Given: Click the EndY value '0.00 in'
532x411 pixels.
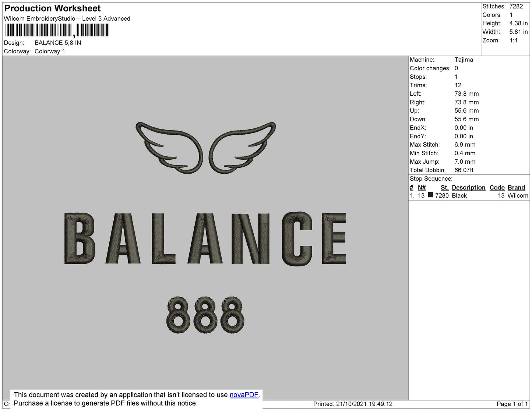Looking at the screenshot, I should [x=464, y=136].
